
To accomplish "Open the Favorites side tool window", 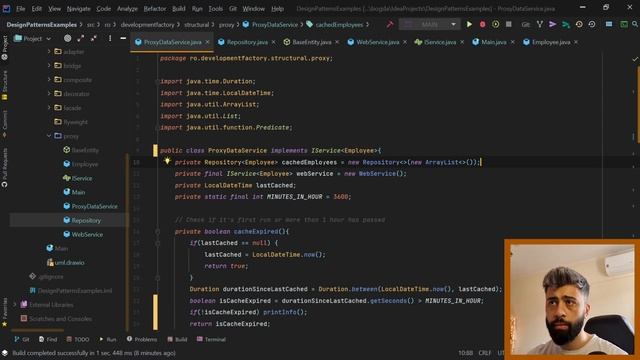I will point(4,312).
